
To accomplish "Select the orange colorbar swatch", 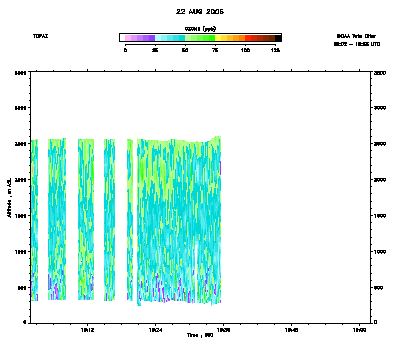I will tap(242, 38).
